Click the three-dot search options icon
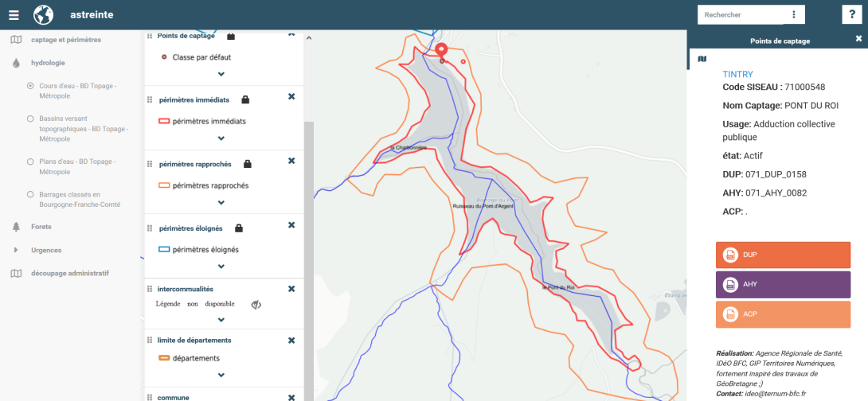 tap(793, 14)
